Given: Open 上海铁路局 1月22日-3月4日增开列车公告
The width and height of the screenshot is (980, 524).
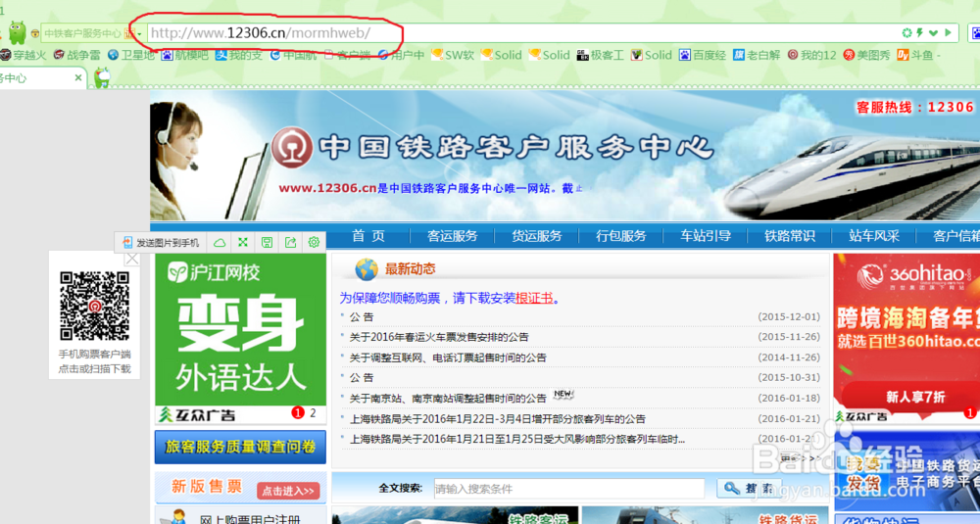Looking at the screenshot, I should [498, 418].
